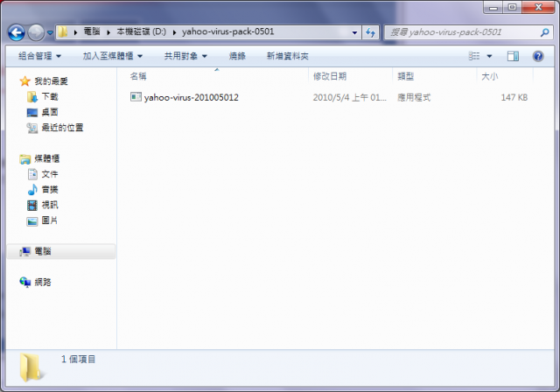
Task: Open 文件 library in sidebar
Action: pos(50,174)
